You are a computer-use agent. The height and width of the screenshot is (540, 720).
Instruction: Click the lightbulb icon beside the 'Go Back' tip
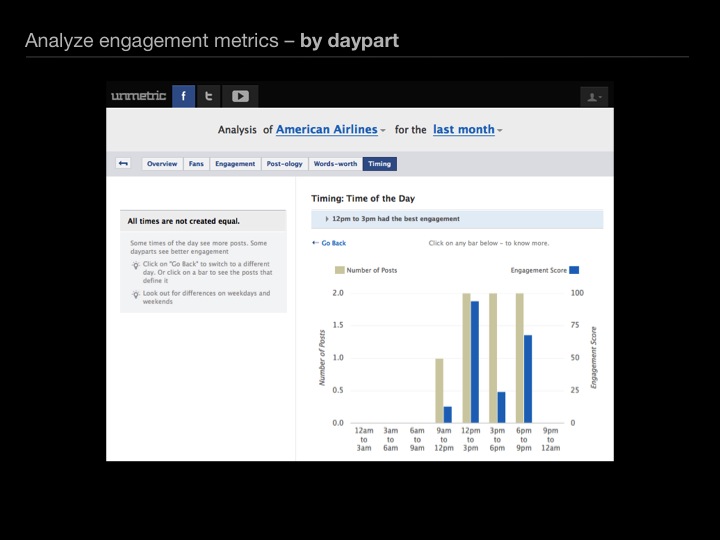pyautogui.click(x=135, y=265)
